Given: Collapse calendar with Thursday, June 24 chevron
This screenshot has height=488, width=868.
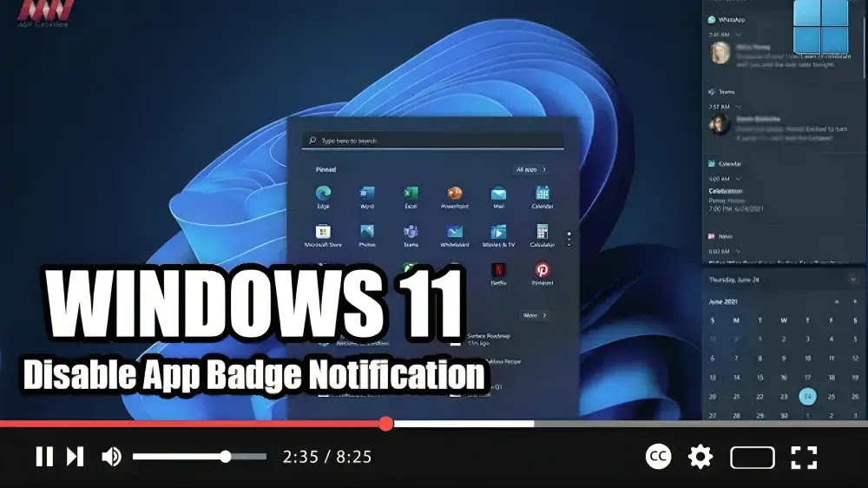Looking at the screenshot, I should (853, 280).
